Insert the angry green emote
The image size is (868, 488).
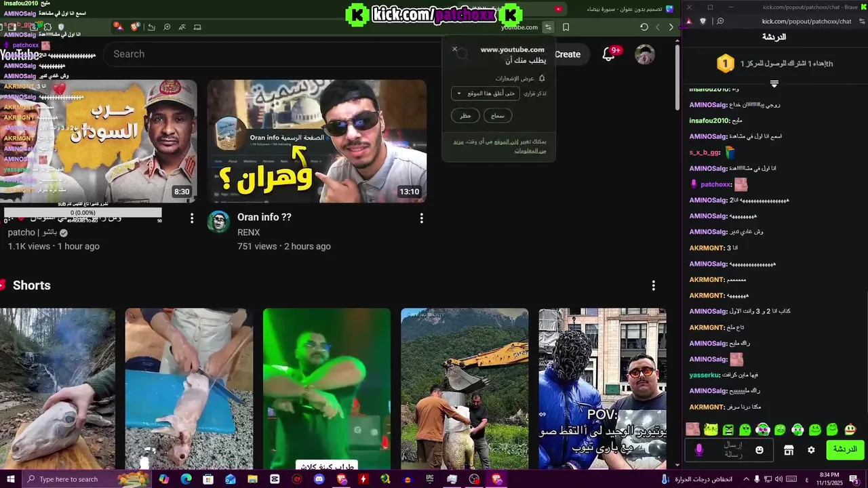point(728,429)
